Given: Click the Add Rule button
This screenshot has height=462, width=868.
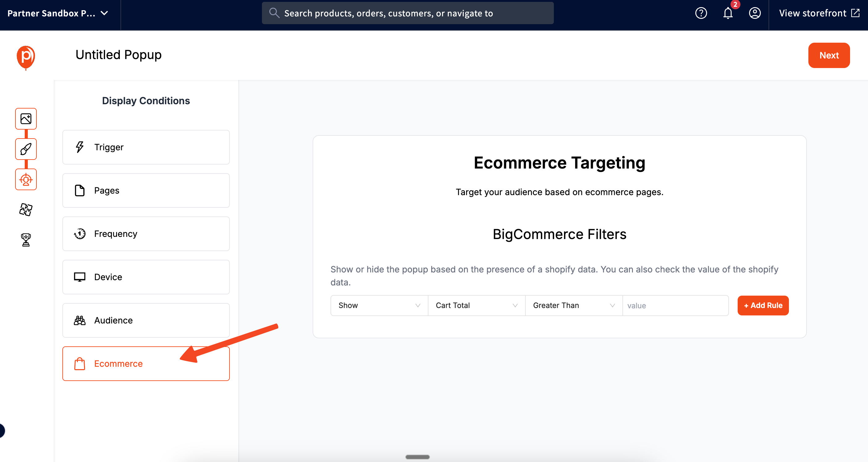Looking at the screenshot, I should tap(763, 305).
